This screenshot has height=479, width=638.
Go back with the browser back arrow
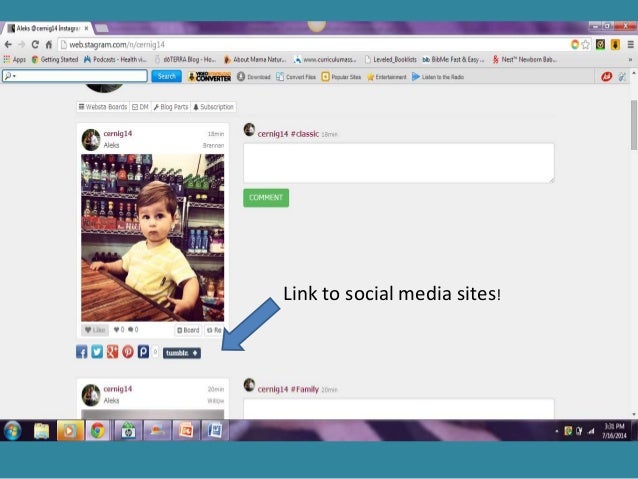8,44
